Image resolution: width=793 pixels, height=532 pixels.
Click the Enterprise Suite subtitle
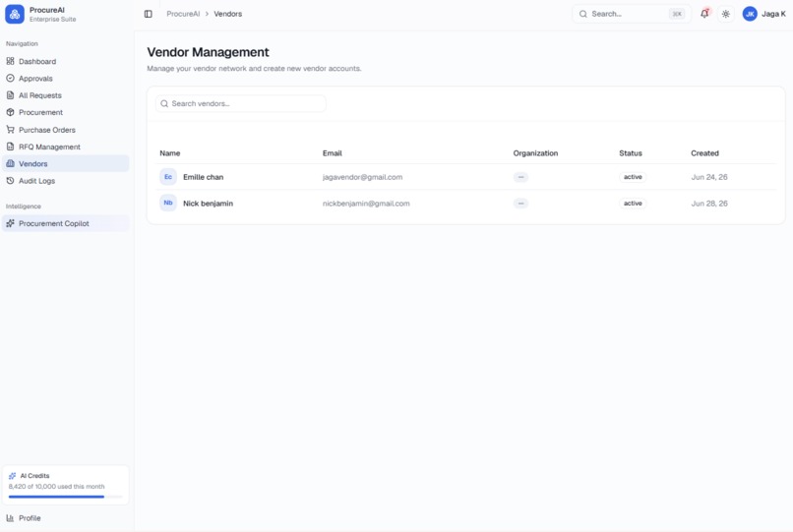pyautogui.click(x=52, y=20)
